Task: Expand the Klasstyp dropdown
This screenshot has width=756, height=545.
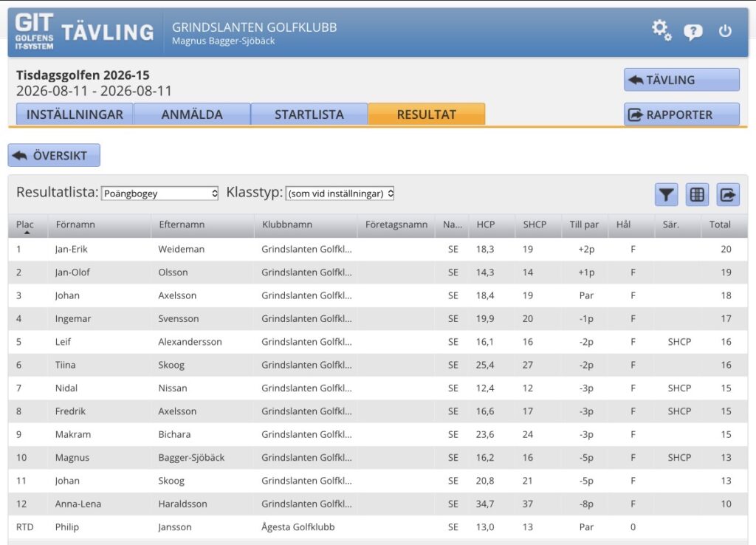Action: tap(340, 193)
